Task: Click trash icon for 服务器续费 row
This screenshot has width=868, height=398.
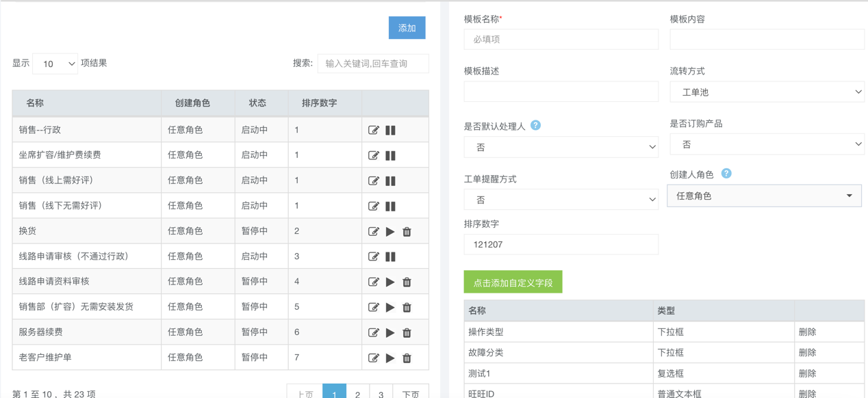Action: coord(407,332)
